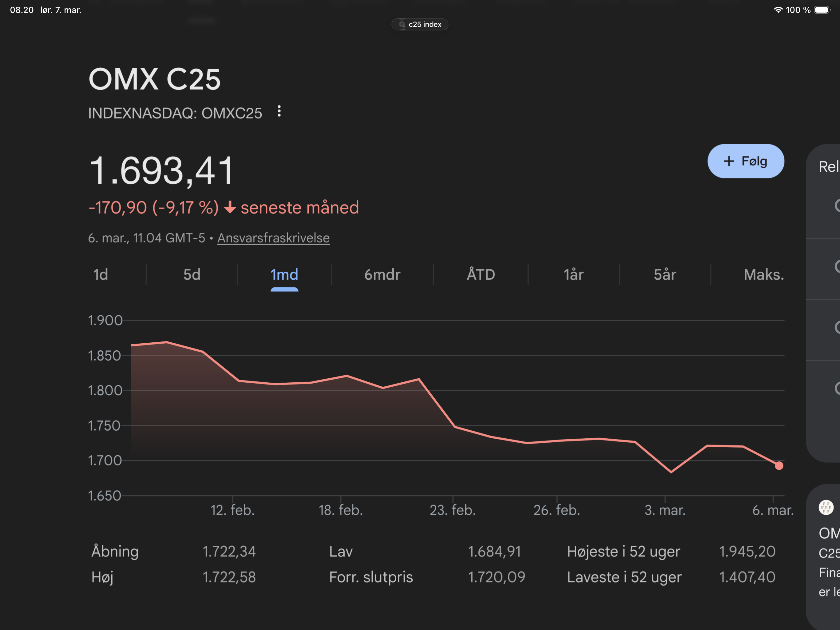Screen dimensions: 840x630
Task: Click the 1.700 y-axis label
Action: [105, 461]
